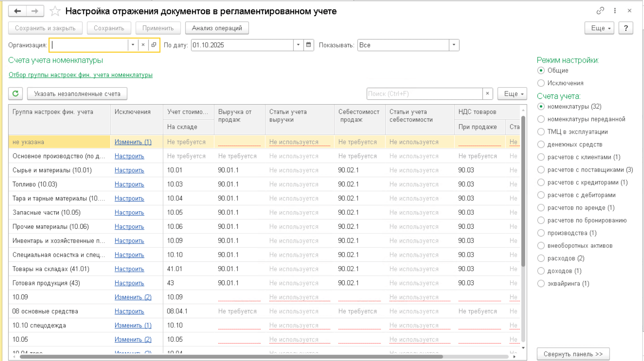Choose ТМЦ в эксплуатации accounts option

[x=541, y=132]
